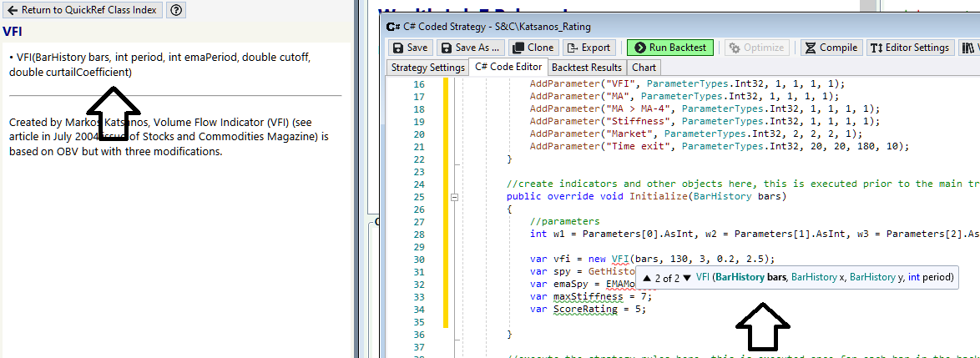Click the VFI heading in QuickRef panel

pyautogui.click(x=13, y=31)
